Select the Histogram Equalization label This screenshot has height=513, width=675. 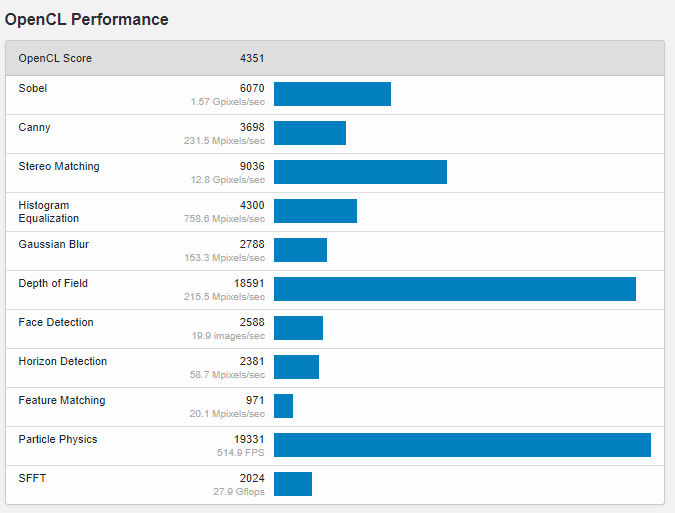point(49,211)
